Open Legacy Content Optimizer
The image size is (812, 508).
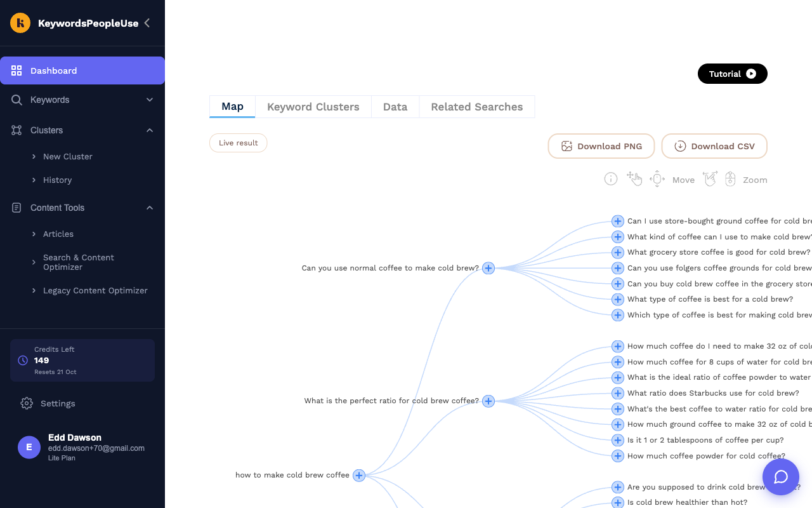pos(95,290)
